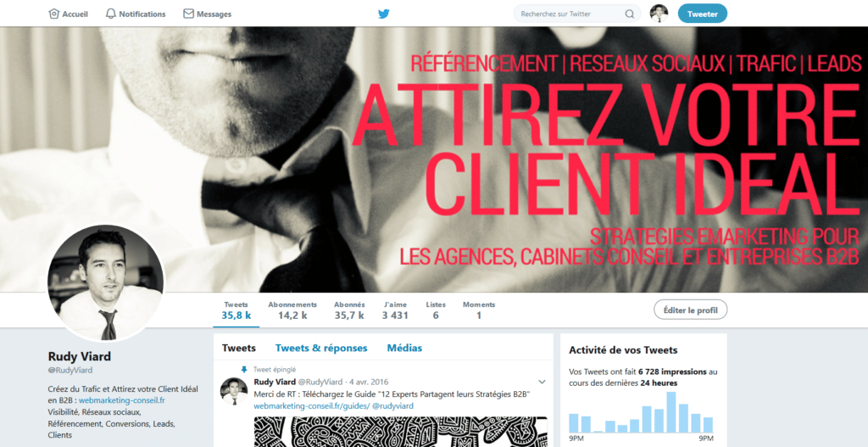This screenshot has height=447, width=868.
Task: Click the pinned tweet author avatar
Action: click(x=234, y=391)
